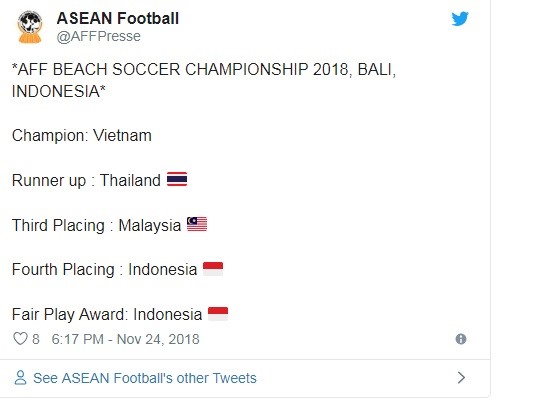
Task: Click the Thailand flag emoji
Action: [177, 179]
